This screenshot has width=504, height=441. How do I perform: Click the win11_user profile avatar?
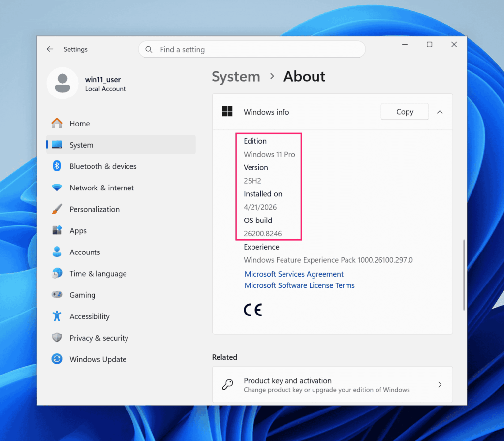click(x=63, y=83)
